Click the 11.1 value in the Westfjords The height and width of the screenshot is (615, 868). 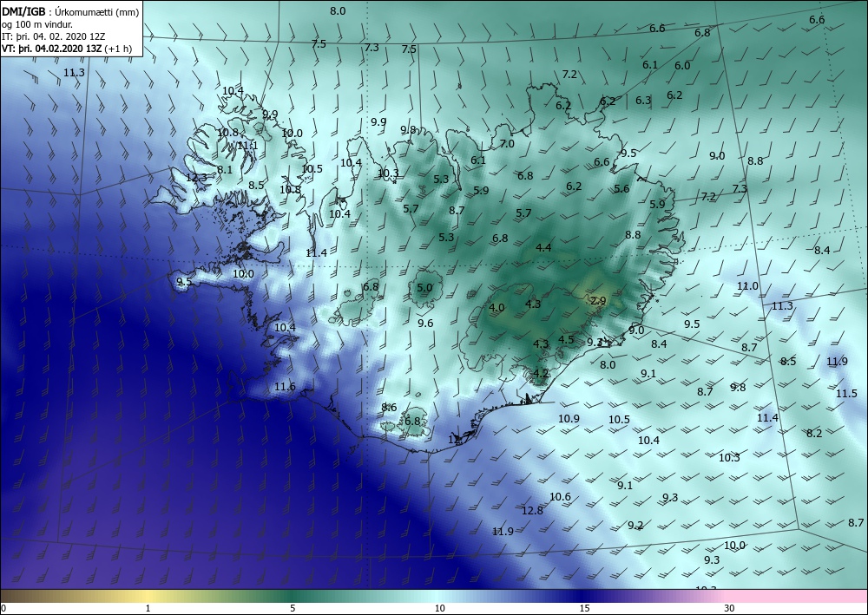(247, 146)
